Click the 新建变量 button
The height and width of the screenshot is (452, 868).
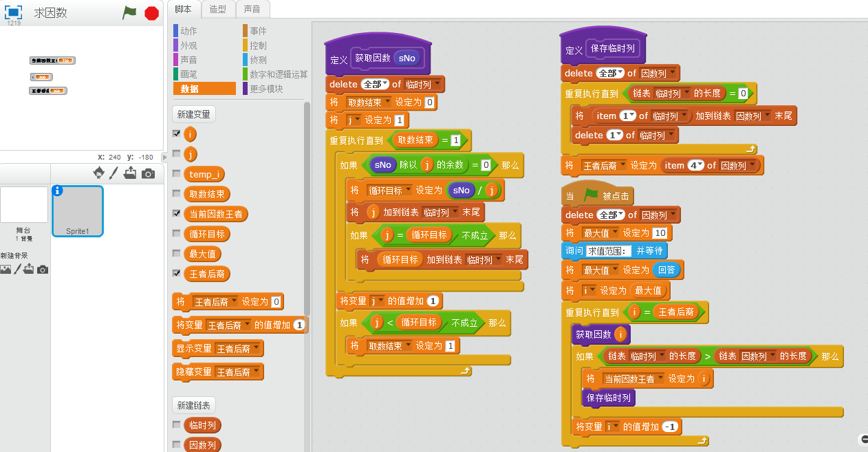tap(194, 114)
